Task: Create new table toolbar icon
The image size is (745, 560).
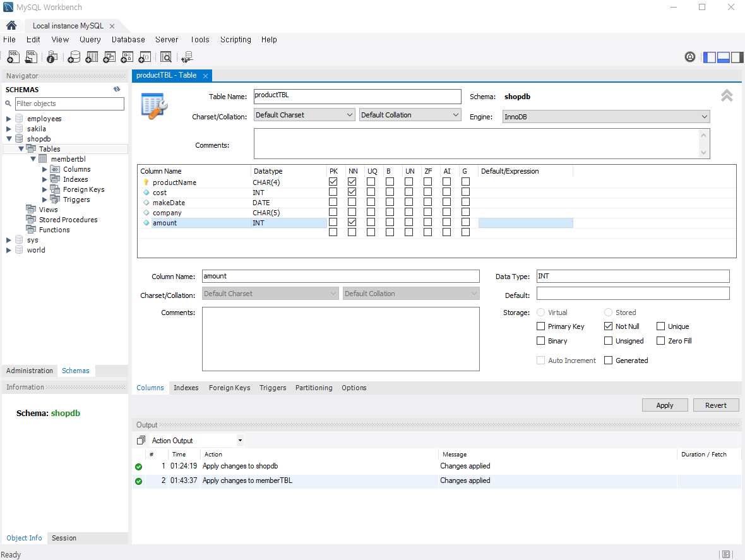Action: point(92,57)
